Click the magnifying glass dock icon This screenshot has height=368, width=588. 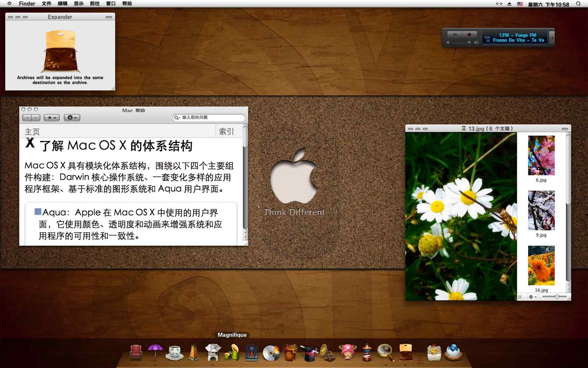386,353
